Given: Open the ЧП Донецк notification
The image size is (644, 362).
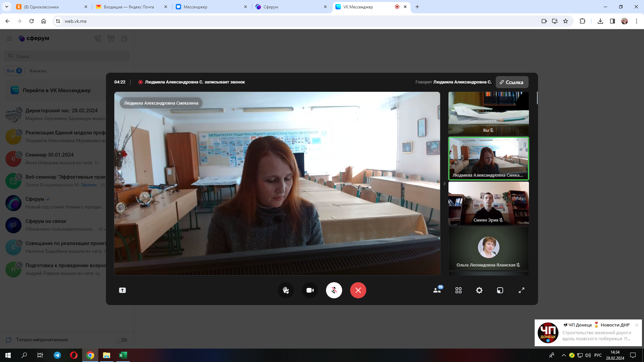Looking at the screenshot, I should [588, 333].
